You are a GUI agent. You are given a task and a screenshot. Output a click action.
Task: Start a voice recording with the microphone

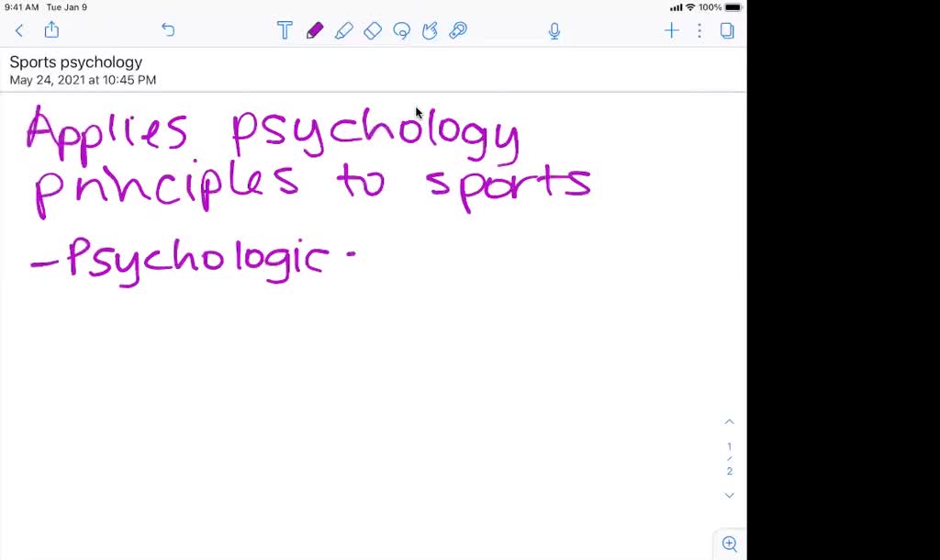click(554, 30)
